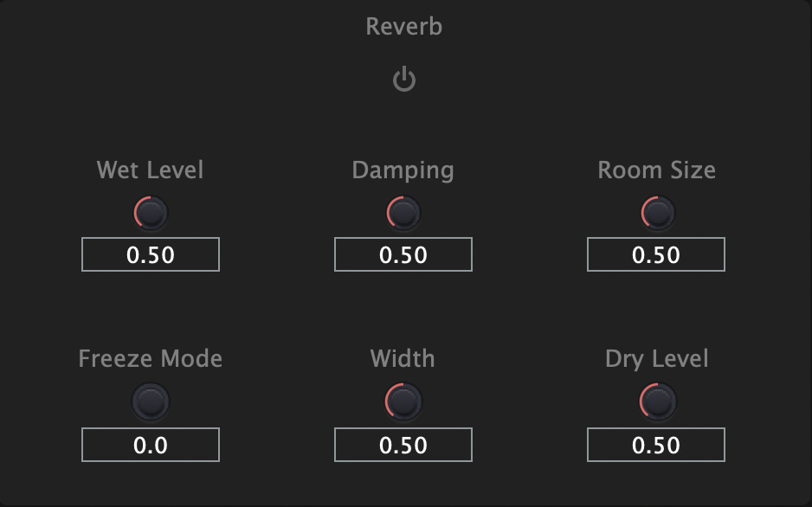Click the Width label text
812x507 pixels.
(x=403, y=358)
